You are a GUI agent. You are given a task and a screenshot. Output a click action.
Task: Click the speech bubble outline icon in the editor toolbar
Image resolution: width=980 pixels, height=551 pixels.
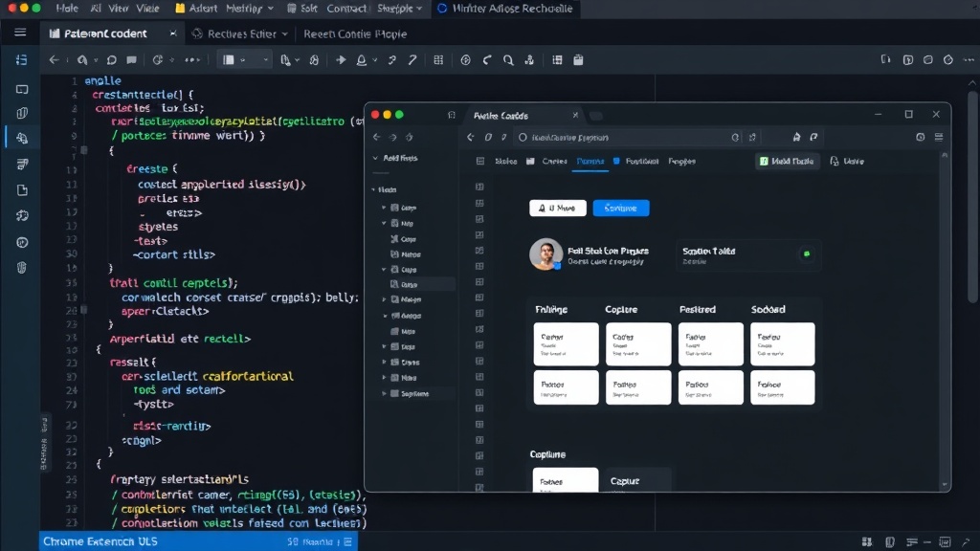pos(111,60)
